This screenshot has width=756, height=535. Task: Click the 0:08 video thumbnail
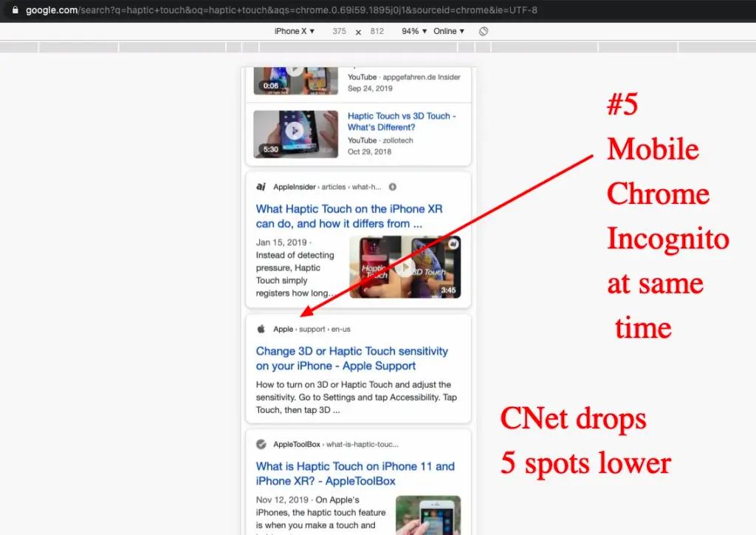pos(295,81)
